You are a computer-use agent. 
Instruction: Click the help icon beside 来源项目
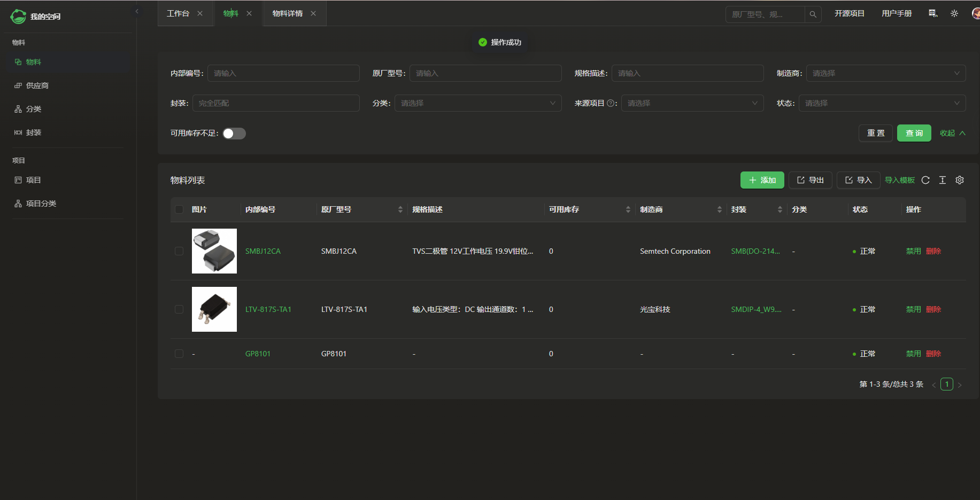[x=611, y=103]
